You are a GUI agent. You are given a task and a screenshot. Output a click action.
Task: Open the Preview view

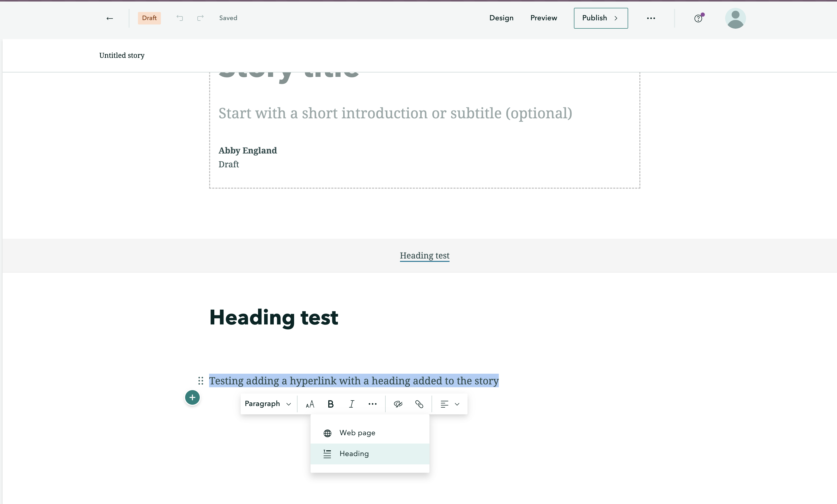[x=543, y=18]
